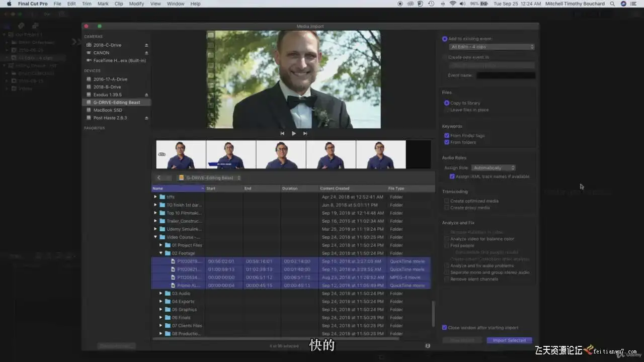The height and width of the screenshot is (362, 644).
Task: Click the file list vertical scrollbar
Action: 433,314
